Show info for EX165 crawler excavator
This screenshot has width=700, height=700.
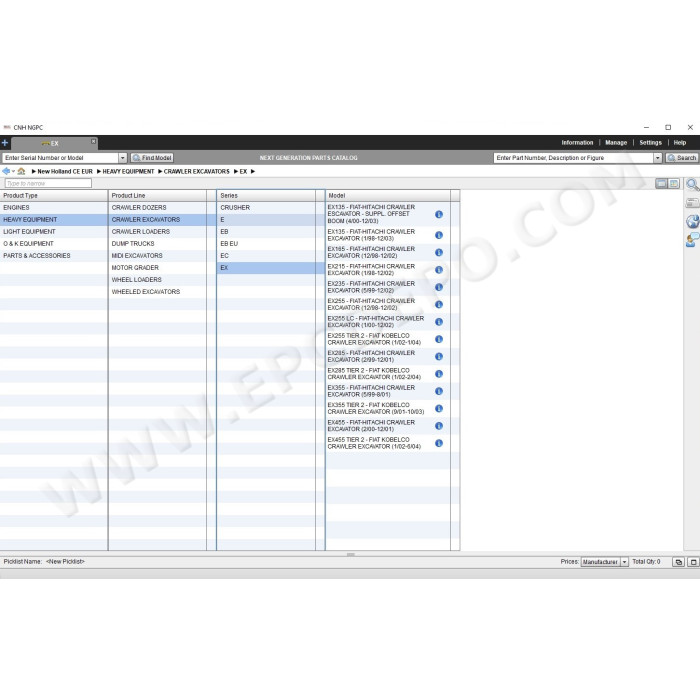[439, 252]
